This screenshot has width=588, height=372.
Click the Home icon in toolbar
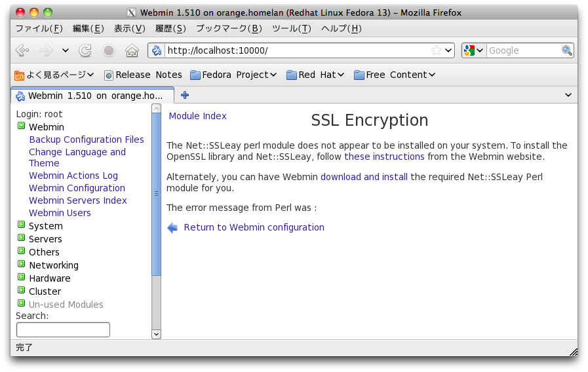tap(132, 50)
